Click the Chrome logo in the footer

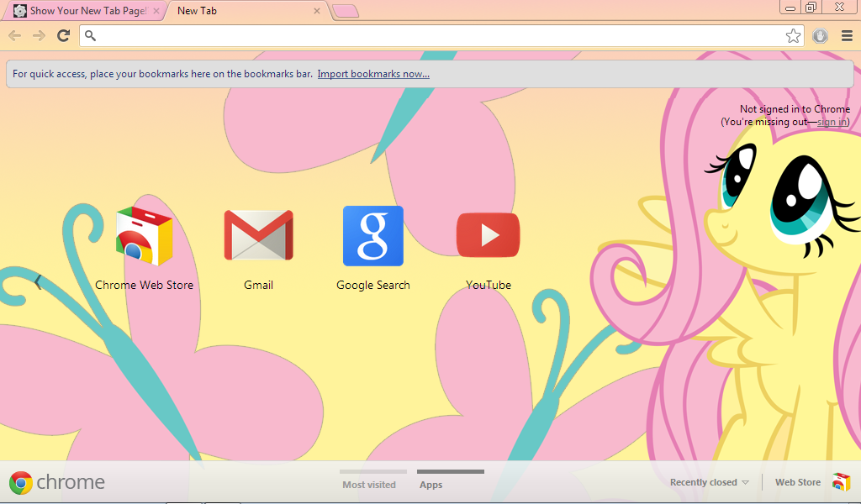[21, 483]
